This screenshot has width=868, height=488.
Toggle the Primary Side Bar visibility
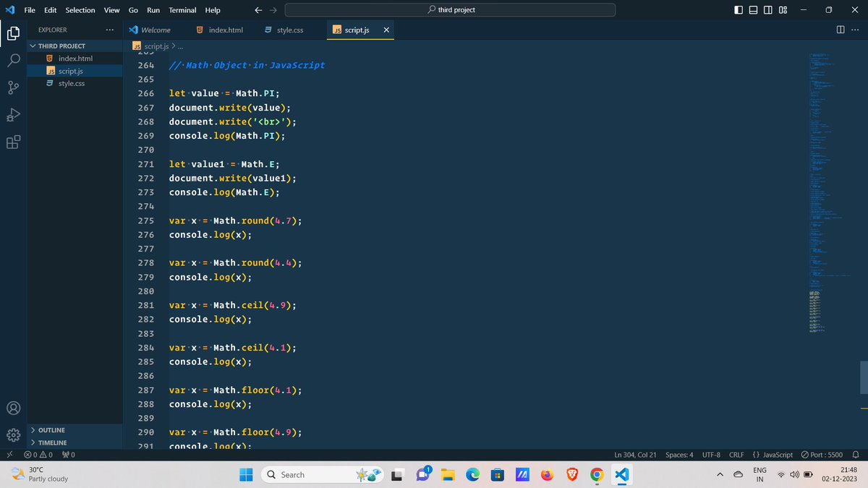pos(738,10)
